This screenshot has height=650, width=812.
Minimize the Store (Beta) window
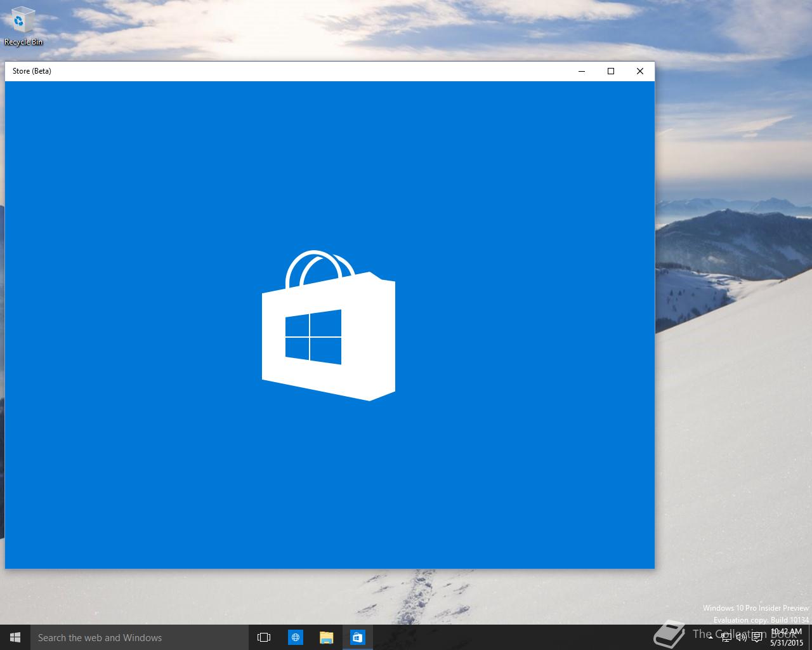pyautogui.click(x=582, y=71)
